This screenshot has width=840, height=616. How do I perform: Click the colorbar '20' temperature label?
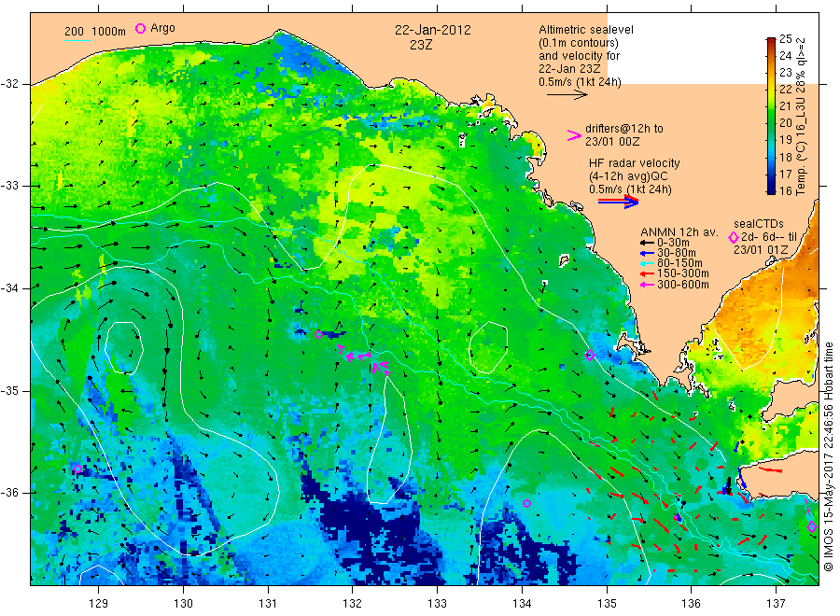[x=785, y=122]
